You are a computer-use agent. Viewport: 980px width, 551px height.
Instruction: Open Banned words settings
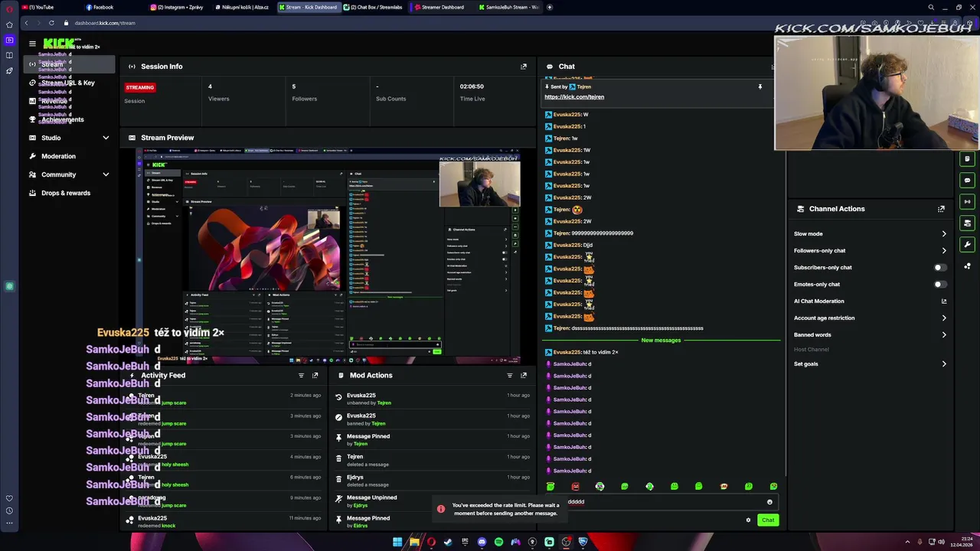[870, 335]
